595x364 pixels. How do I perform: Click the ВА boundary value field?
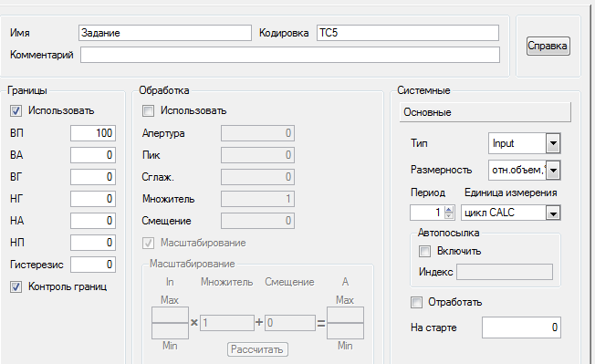pyautogui.click(x=93, y=155)
